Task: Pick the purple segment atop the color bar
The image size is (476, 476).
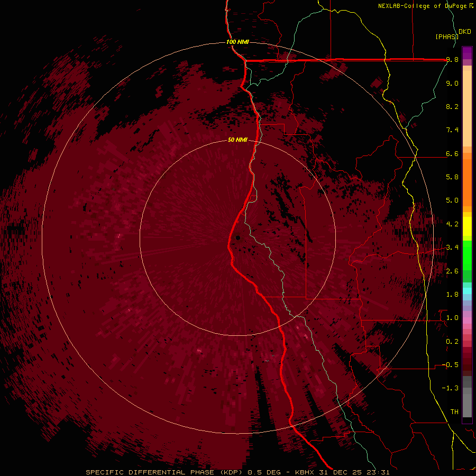Action: (467, 53)
